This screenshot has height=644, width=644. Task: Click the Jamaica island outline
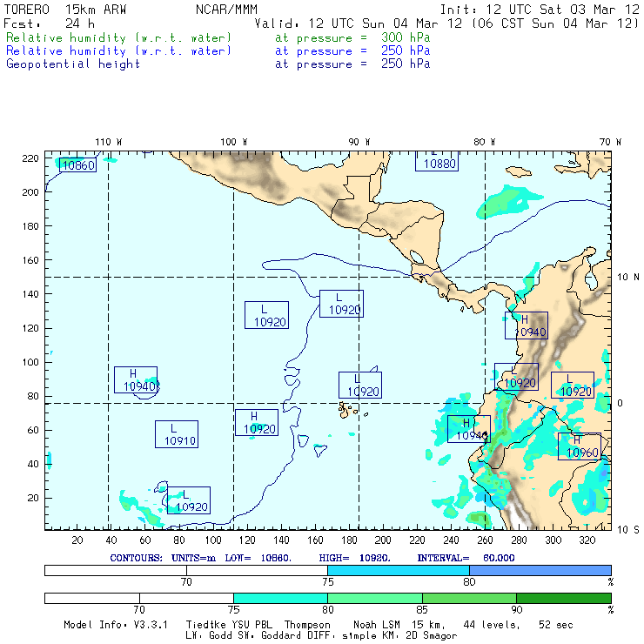[x=519, y=171]
